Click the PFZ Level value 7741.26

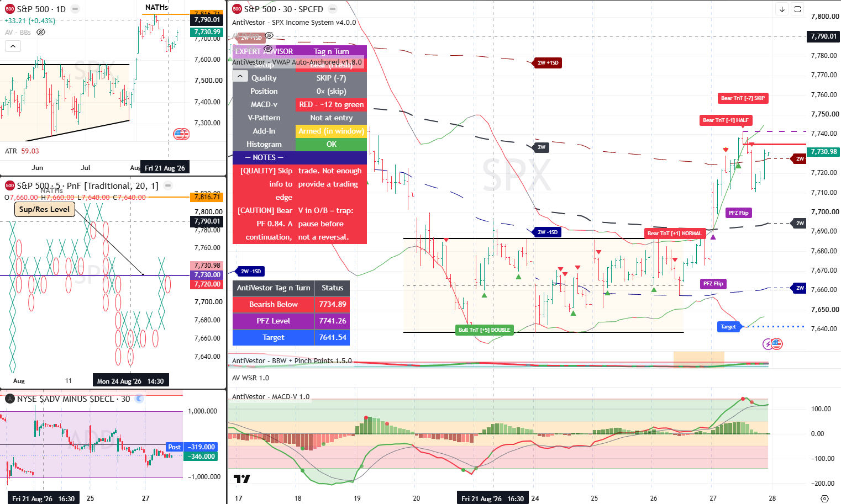click(x=332, y=321)
